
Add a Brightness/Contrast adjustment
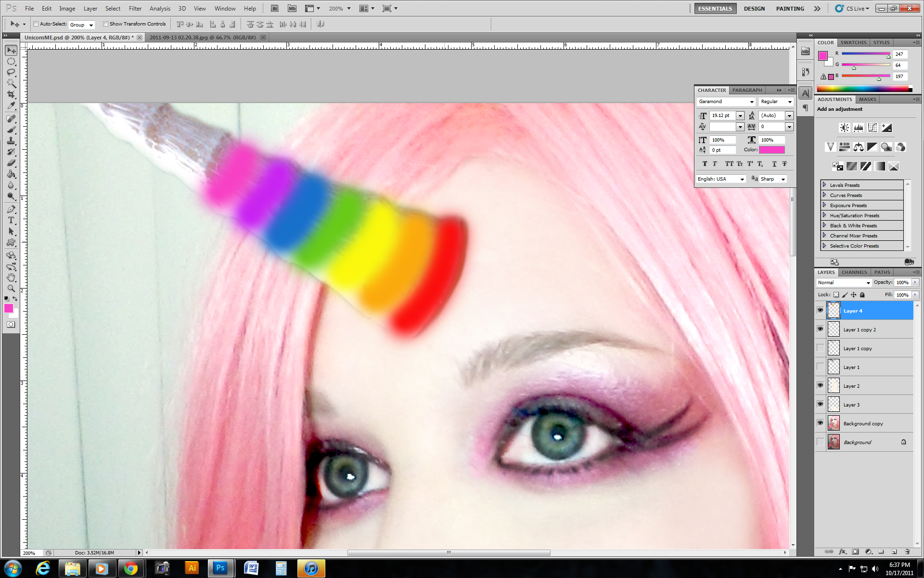pos(844,128)
